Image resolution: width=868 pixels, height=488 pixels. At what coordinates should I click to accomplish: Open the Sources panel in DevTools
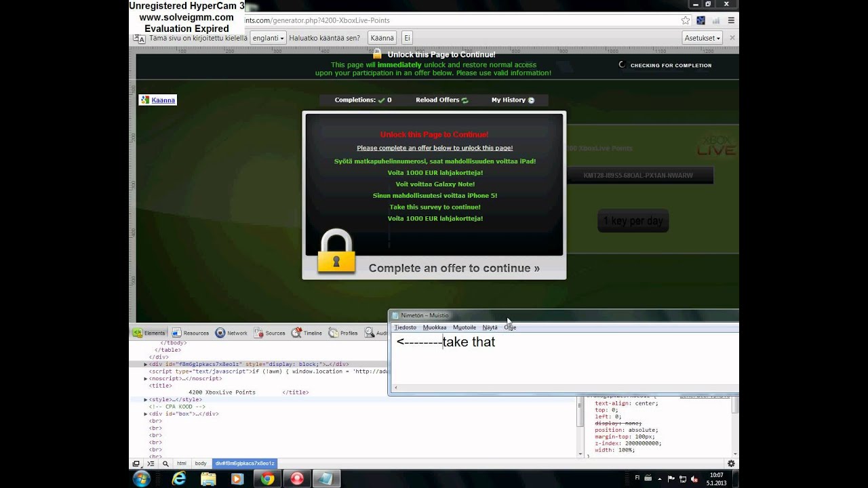click(269, 333)
